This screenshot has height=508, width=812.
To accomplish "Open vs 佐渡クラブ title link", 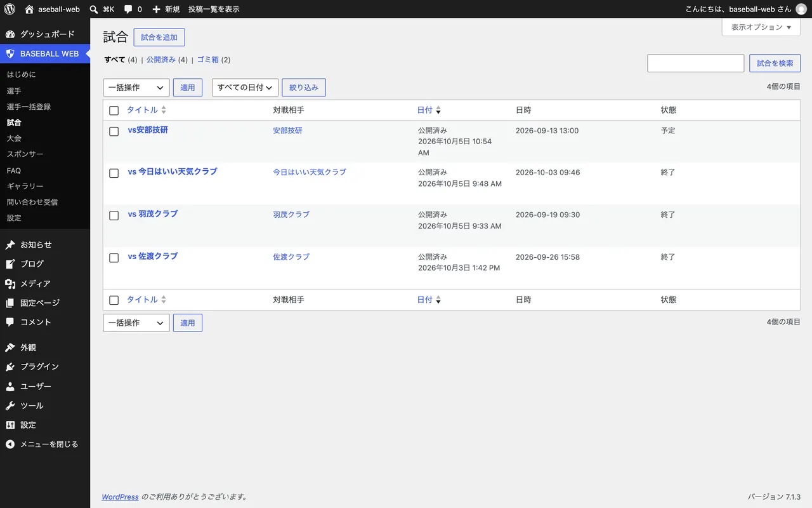I will (x=153, y=257).
